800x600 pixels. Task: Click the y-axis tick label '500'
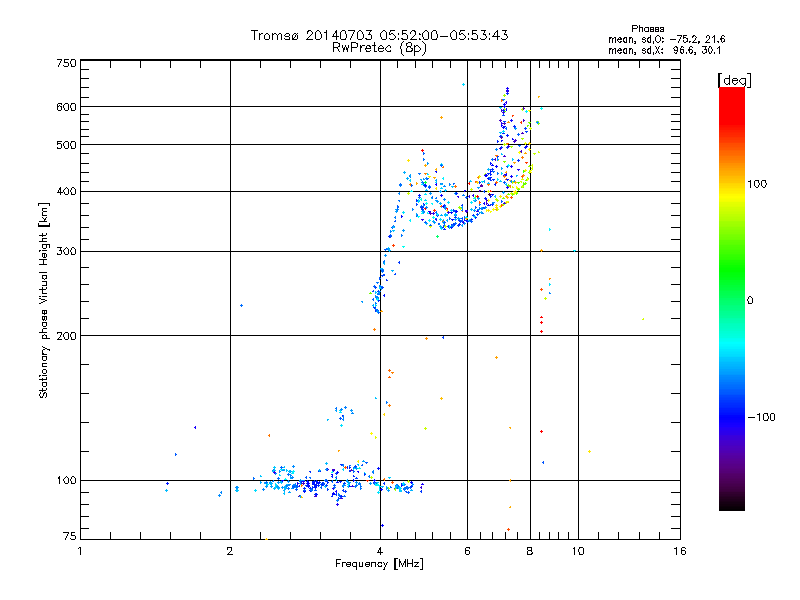(66, 145)
